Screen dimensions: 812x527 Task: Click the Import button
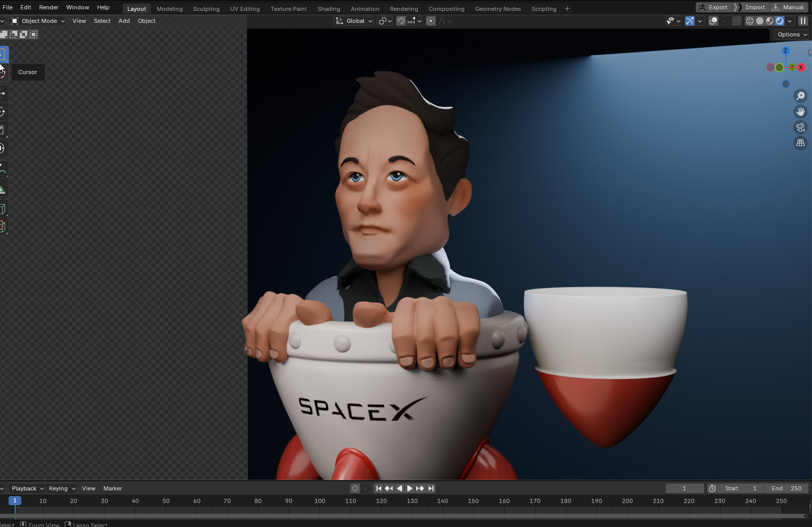click(750, 7)
